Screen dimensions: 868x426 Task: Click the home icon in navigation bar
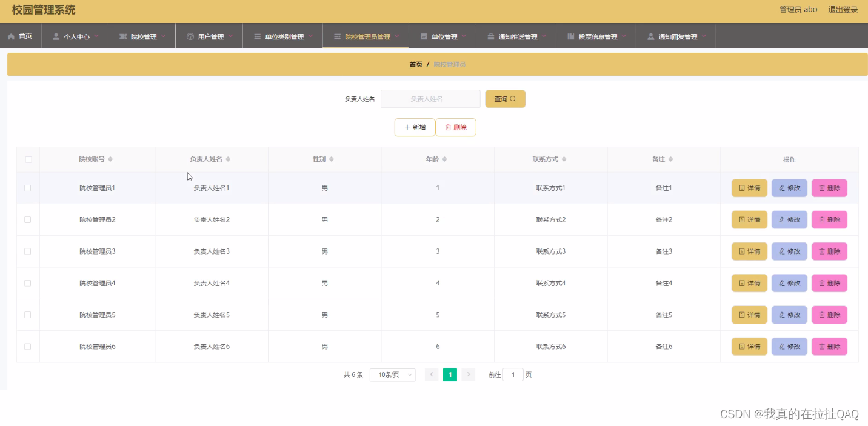point(11,36)
